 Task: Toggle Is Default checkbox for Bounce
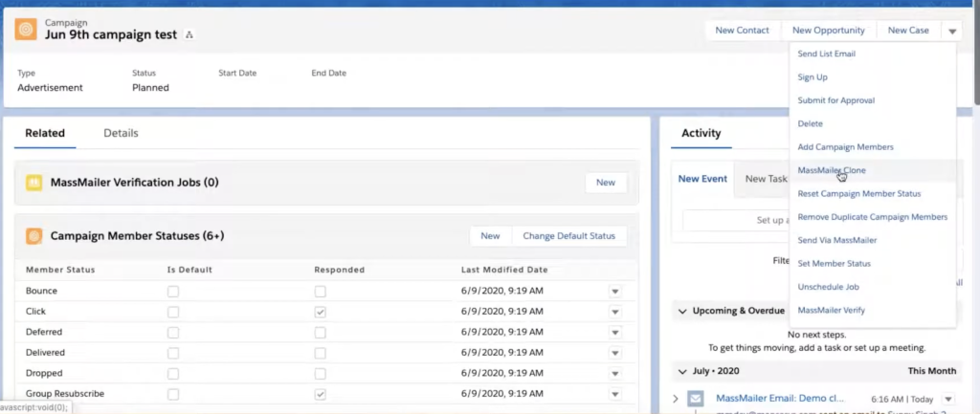pyautogui.click(x=173, y=292)
